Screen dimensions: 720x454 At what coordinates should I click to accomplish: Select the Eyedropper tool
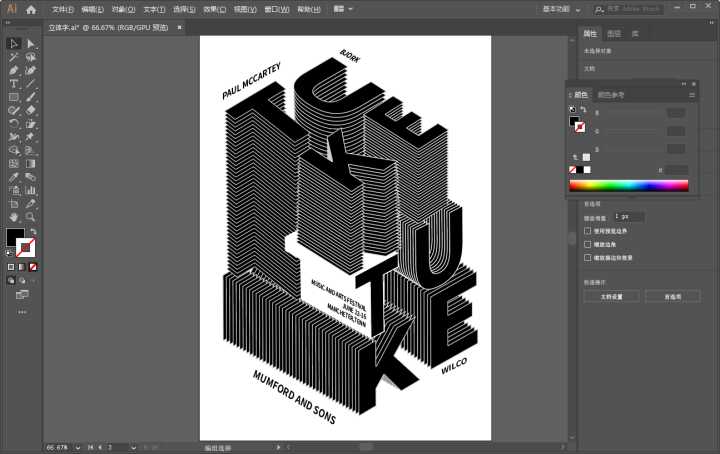[14, 177]
